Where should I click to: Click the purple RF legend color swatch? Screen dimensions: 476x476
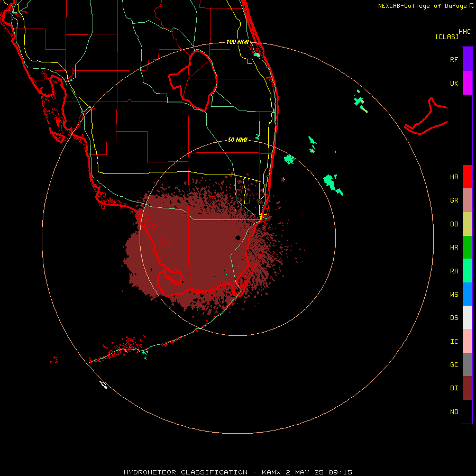[467, 59]
